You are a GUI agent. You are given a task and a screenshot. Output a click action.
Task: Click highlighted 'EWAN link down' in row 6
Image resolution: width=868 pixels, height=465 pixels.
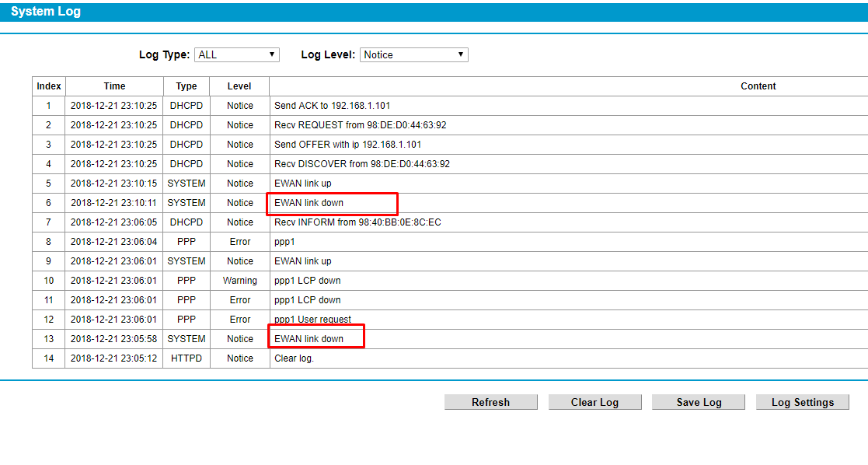click(x=309, y=203)
